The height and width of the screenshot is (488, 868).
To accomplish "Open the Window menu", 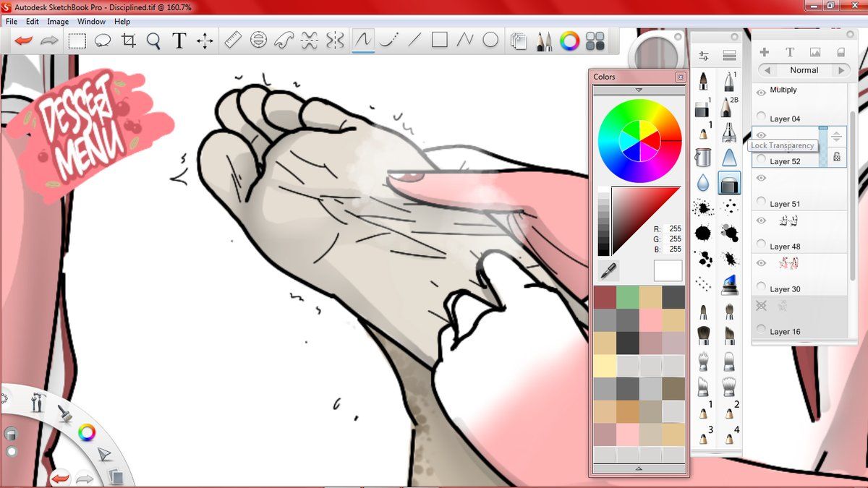I will point(91,22).
